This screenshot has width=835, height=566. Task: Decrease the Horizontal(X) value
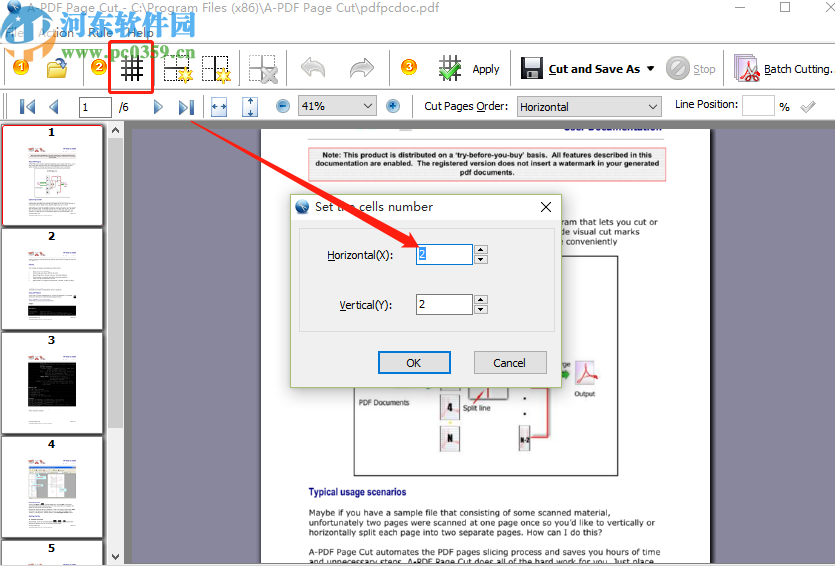point(481,259)
